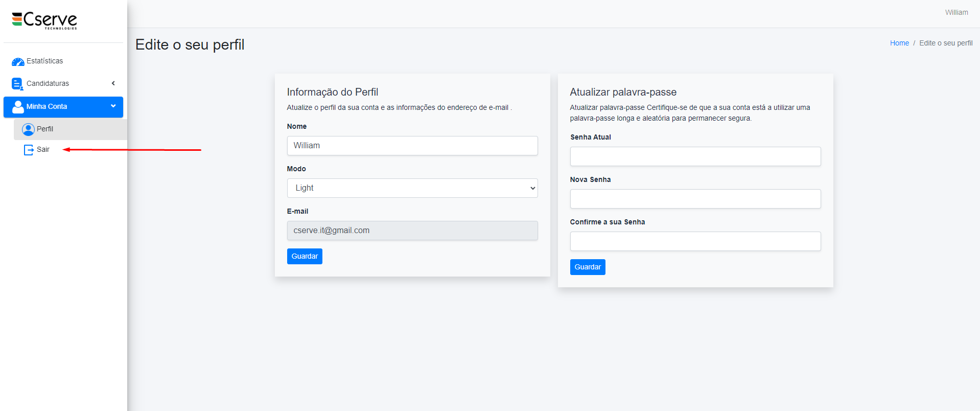
Task: Open the Estatísticas menu item
Action: pos(45,61)
